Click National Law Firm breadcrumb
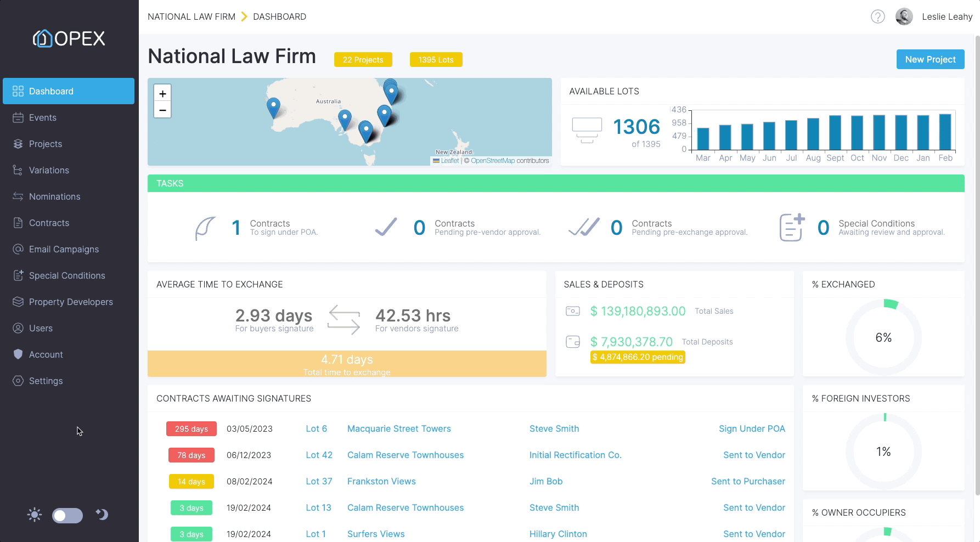Viewport: 980px width, 542px height. [192, 16]
